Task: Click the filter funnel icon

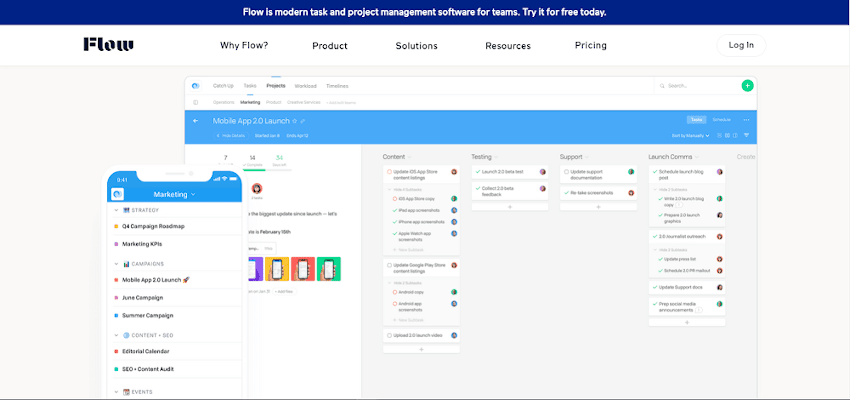Action: tap(746, 136)
